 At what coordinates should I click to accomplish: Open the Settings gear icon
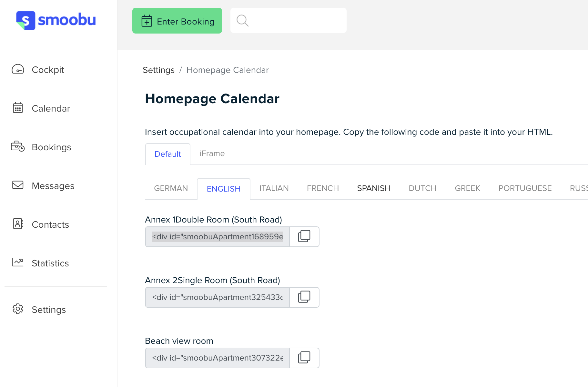18,309
